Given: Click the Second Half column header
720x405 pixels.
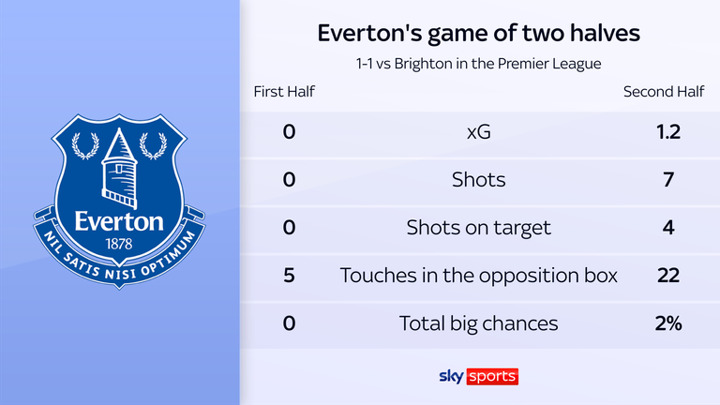Looking at the screenshot, I should coord(661,92).
